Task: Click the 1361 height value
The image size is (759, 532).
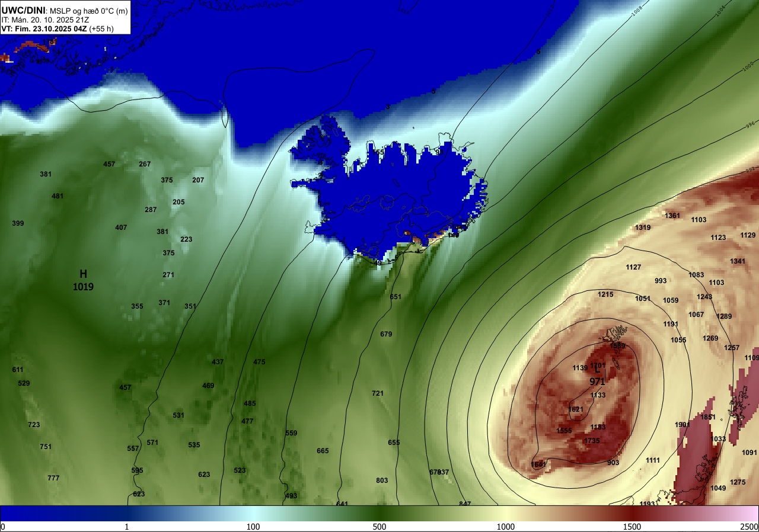Action: [672, 216]
